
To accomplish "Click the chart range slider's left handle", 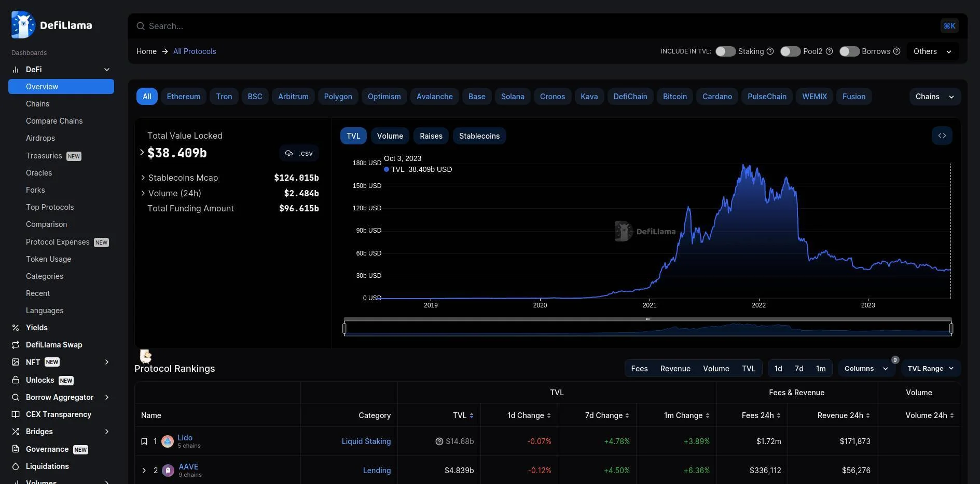I will tap(344, 328).
